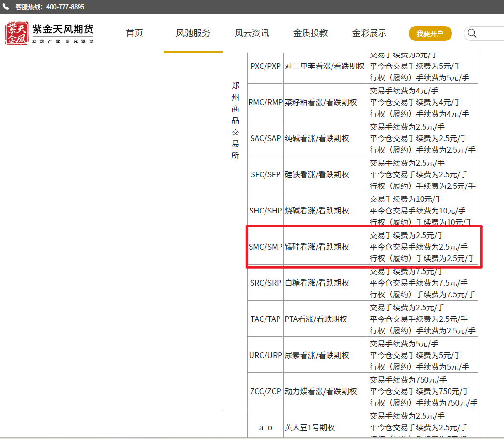This screenshot has height=439, width=504.
Task: Click the search magnifier icon
Action: click(x=472, y=33)
